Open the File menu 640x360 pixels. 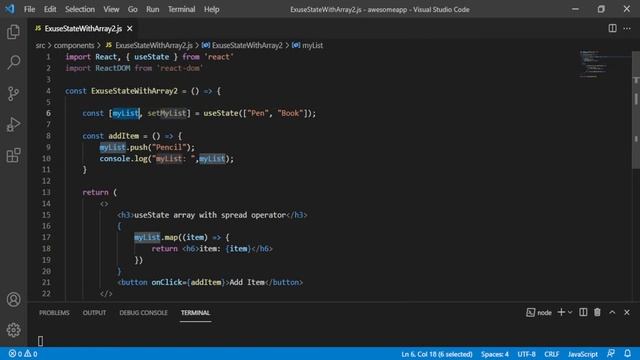[x=29, y=9]
